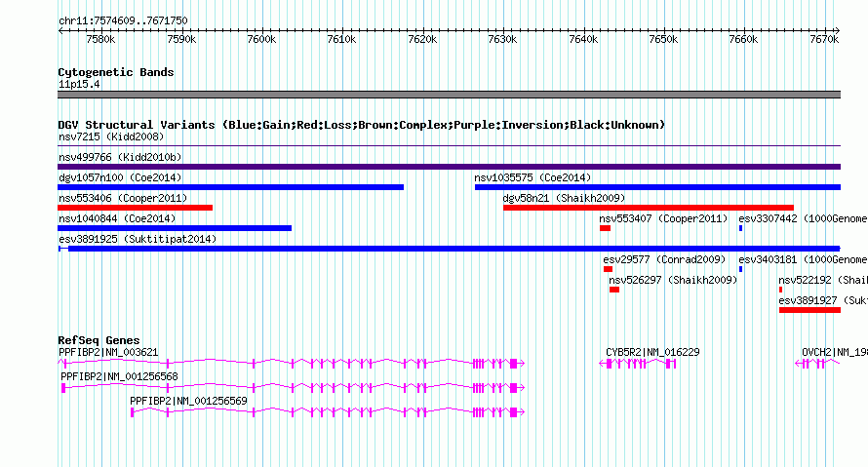This screenshot has width=868, height=467.
Task: Click the nsv1035575 (Coe2014) label
Action: [x=533, y=177]
